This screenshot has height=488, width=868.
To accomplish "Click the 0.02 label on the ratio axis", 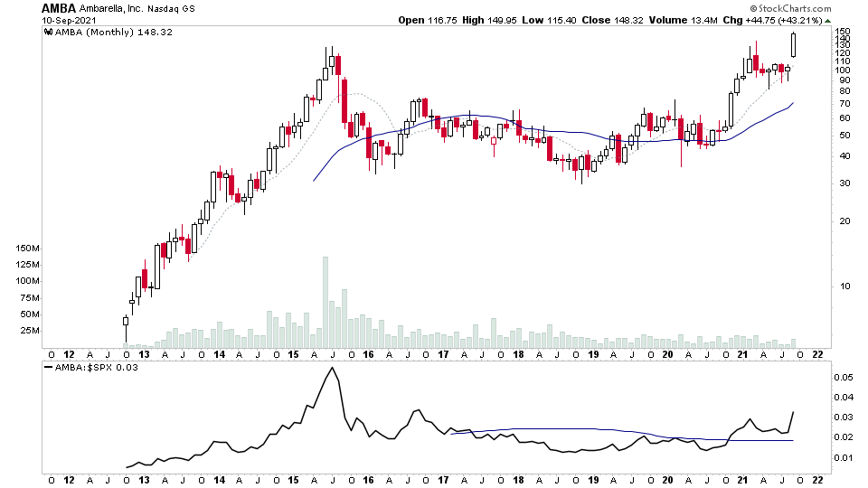I will coord(844,437).
